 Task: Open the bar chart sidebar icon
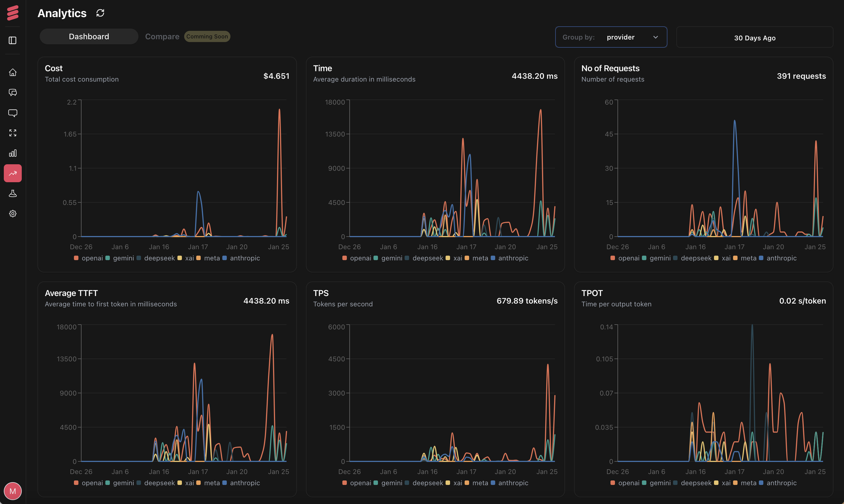click(x=13, y=153)
